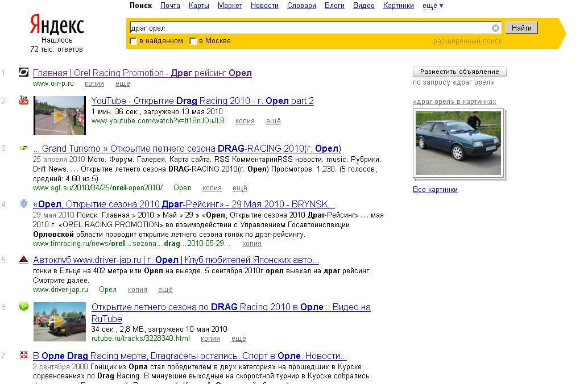The image size is (588, 384).
Task: Expand 'ещё' under YouTube result
Action: tap(274, 121)
